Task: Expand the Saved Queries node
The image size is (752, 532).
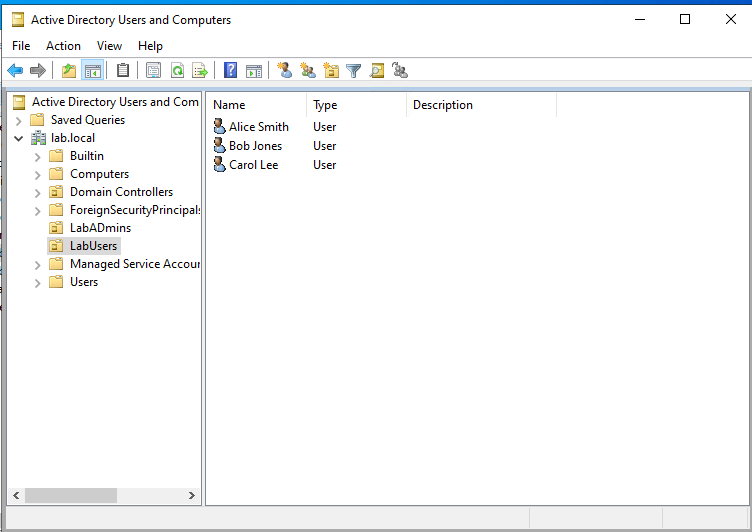Action: point(19,120)
